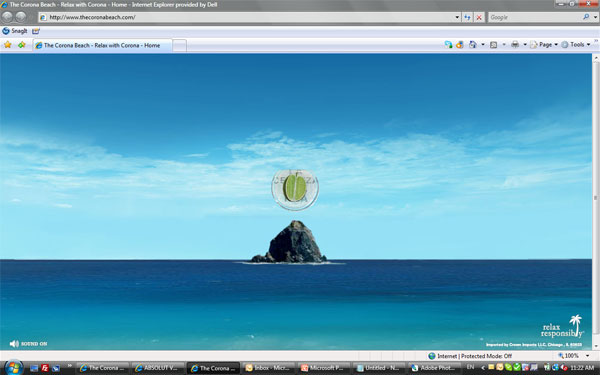600x375 pixels.
Task: Select The Corona Beach tab
Action: [102, 45]
